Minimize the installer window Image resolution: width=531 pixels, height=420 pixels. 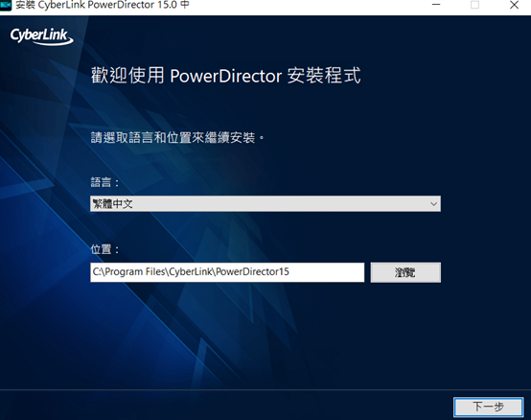point(436,5)
